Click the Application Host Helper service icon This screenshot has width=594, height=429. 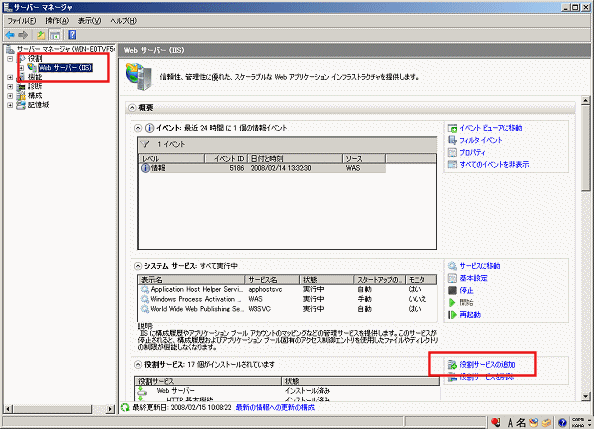click(145, 290)
